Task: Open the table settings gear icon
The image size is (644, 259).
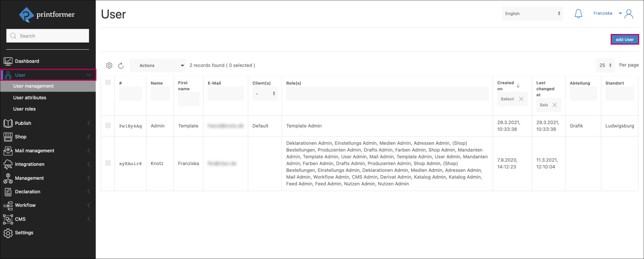Action: point(109,66)
